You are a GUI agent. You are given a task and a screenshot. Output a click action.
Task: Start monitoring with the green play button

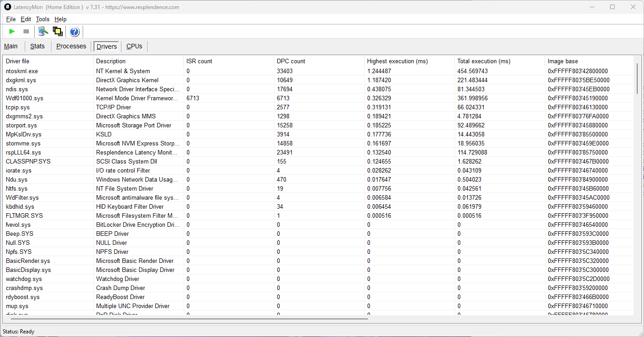[12, 31]
